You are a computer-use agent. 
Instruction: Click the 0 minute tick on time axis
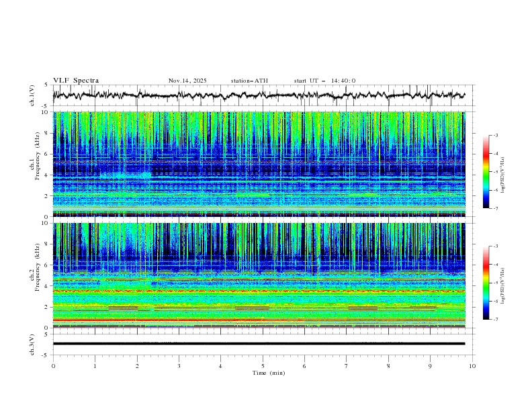click(53, 366)
